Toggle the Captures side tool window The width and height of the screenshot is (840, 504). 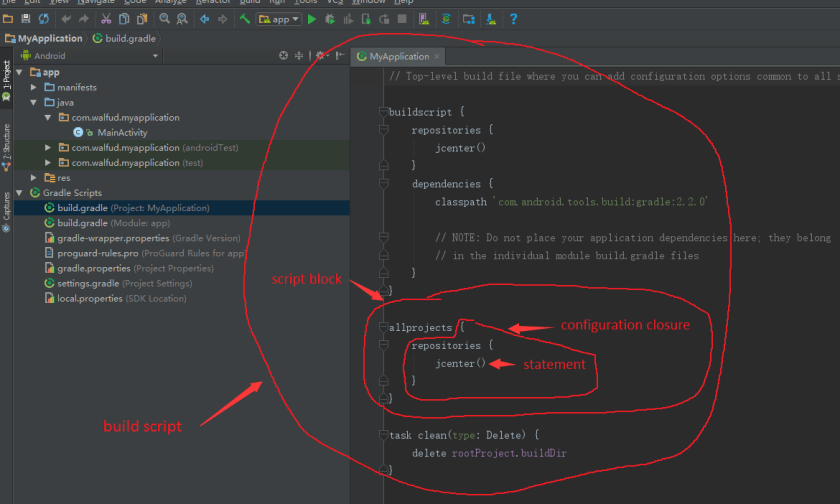pyautogui.click(x=6, y=212)
